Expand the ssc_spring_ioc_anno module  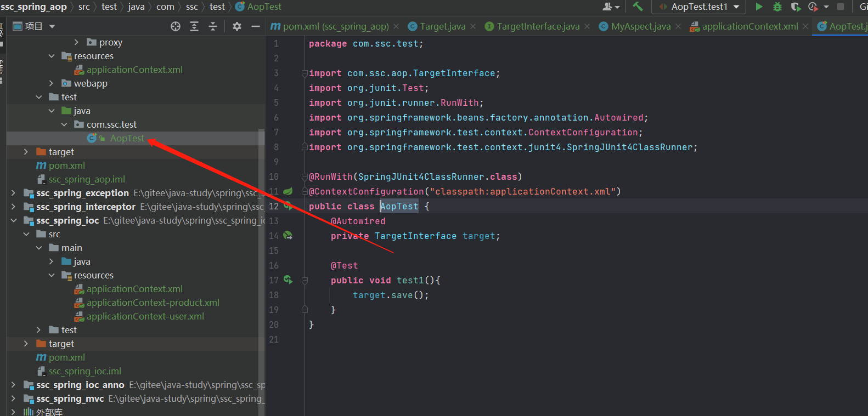click(13, 385)
